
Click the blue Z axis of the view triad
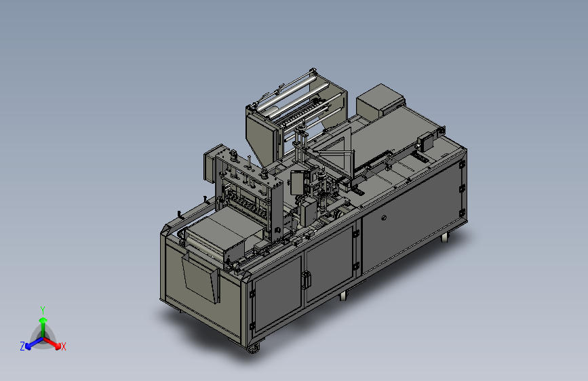click(31, 344)
